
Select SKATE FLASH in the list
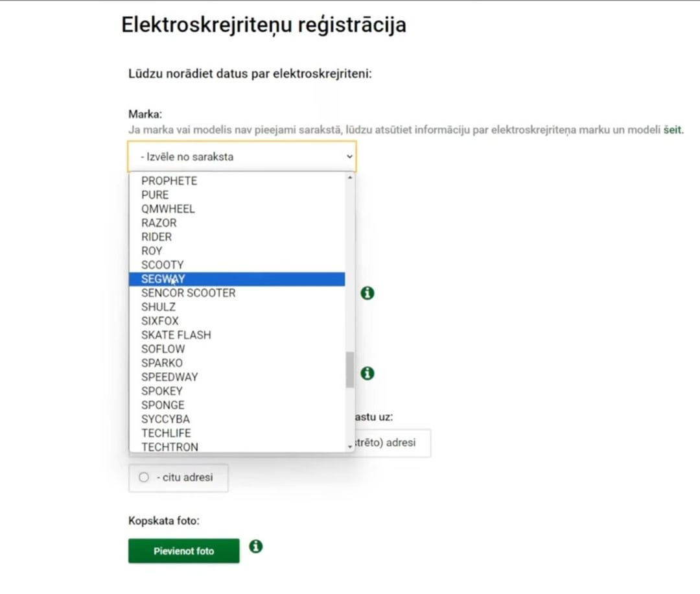(x=176, y=335)
